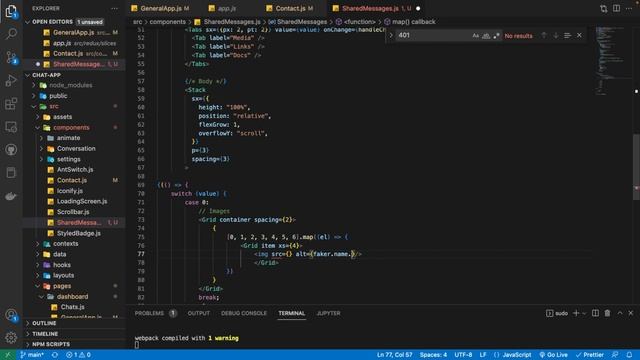
Task: Toggle find in selection
Action: (x=567, y=36)
